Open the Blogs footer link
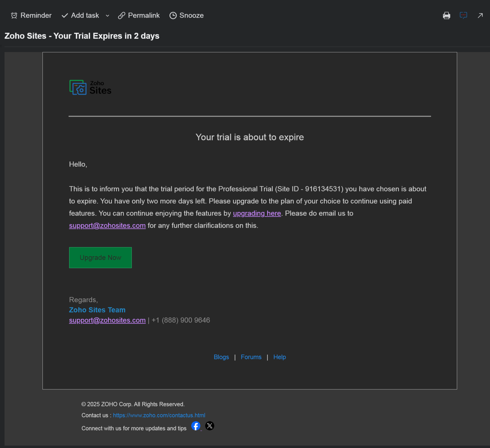Viewport: 490px width, 448px height. (x=221, y=357)
